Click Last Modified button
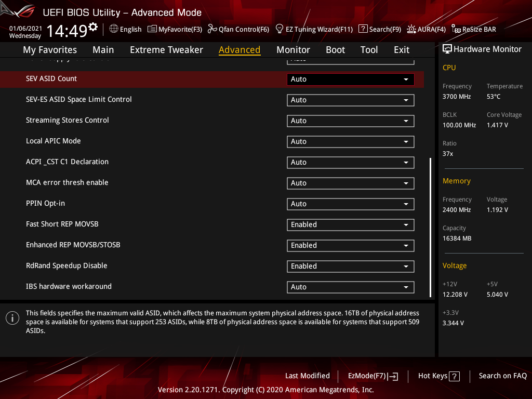 coord(308,376)
